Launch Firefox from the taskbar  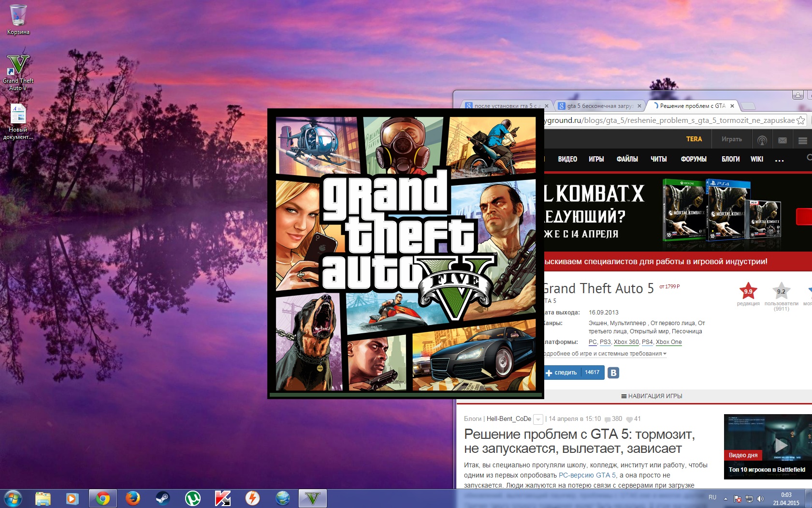coord(132,498)
